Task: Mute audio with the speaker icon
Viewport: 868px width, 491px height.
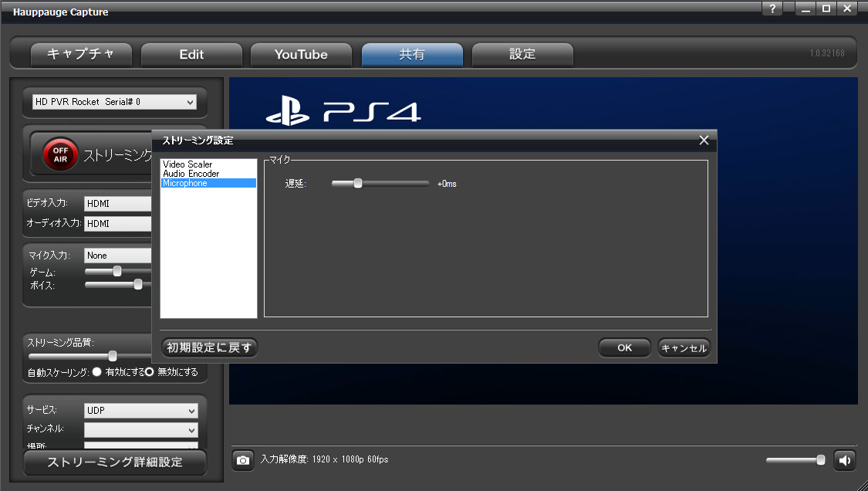Action: tap(845, 460)
